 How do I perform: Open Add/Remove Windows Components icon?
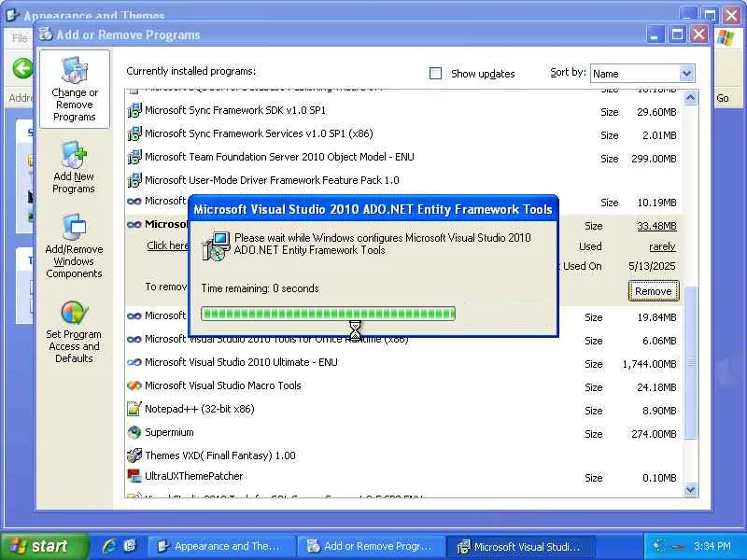tap(75, 227)
